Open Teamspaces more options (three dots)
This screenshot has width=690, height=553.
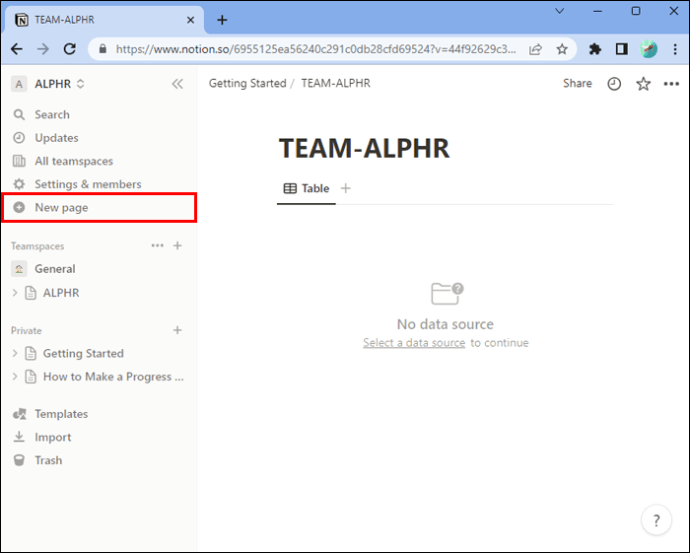157,245
